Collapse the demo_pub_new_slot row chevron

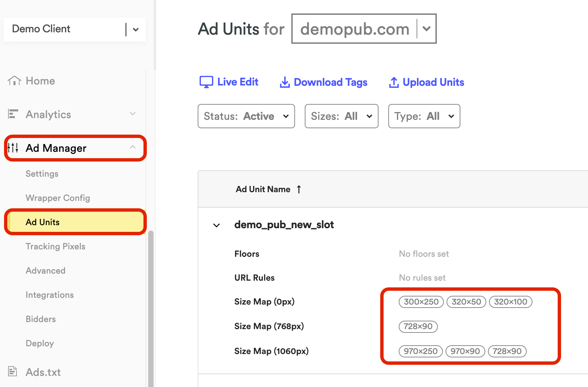[x=217, y=225]
